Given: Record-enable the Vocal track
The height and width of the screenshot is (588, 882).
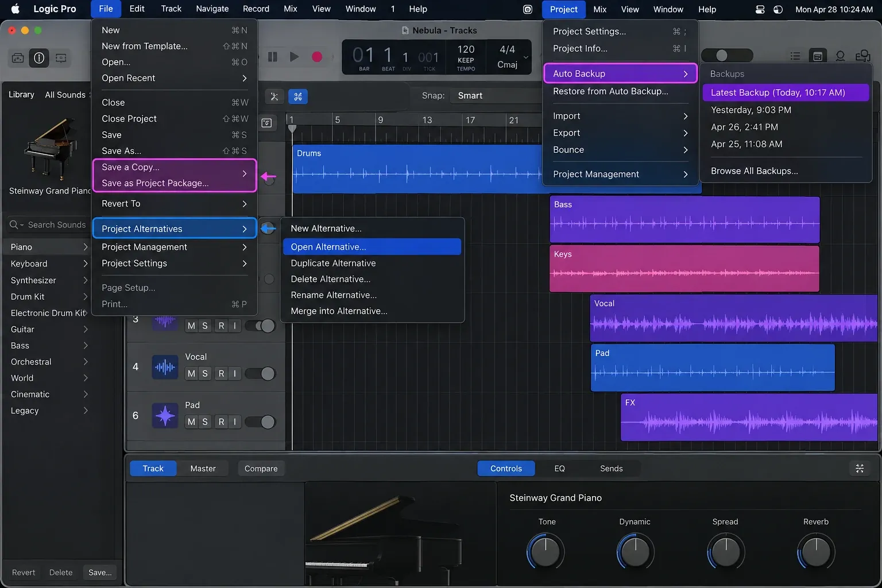Looking at the screenshot, I should (221, 374).
